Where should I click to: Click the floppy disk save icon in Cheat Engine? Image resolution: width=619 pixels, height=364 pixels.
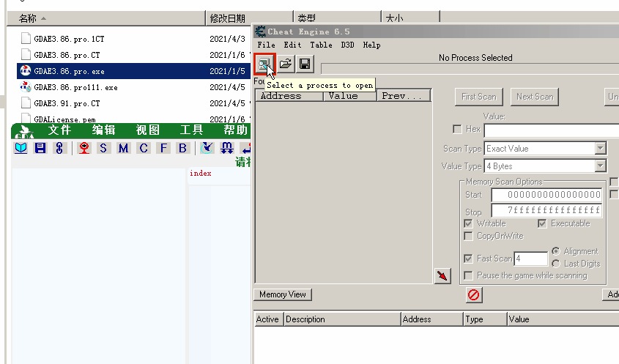(305, 64)
